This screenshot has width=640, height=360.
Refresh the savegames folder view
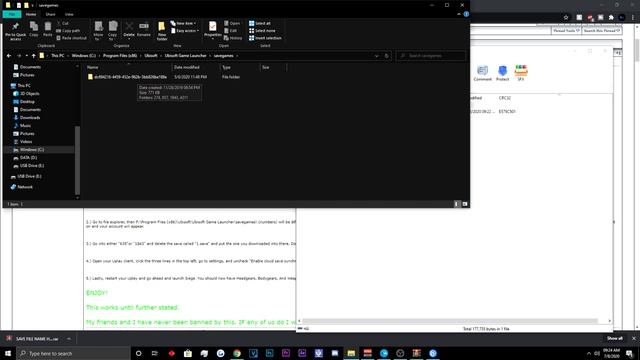(x=386, y=56)
